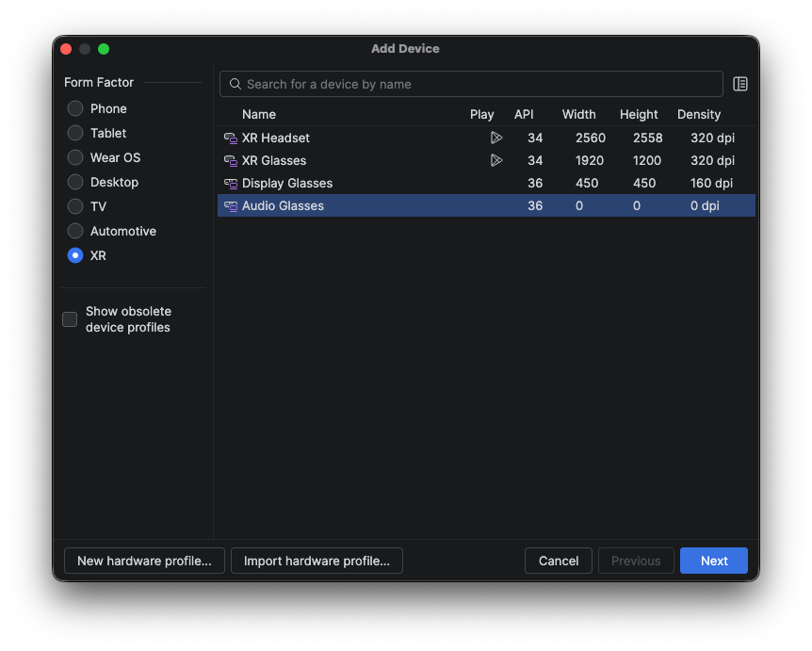This screenshot has height=651, width=812.
Task: Toggle the device details panel icon
Action: [740, 84]
